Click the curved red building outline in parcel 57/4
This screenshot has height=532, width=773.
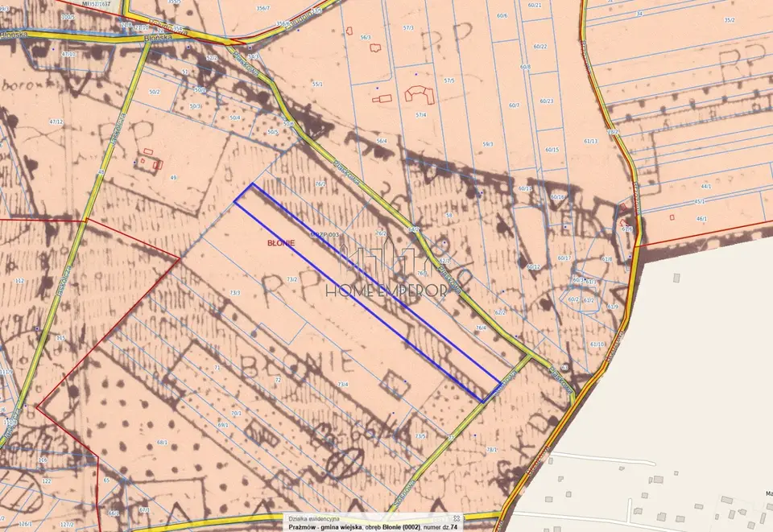tap(420, 93)
